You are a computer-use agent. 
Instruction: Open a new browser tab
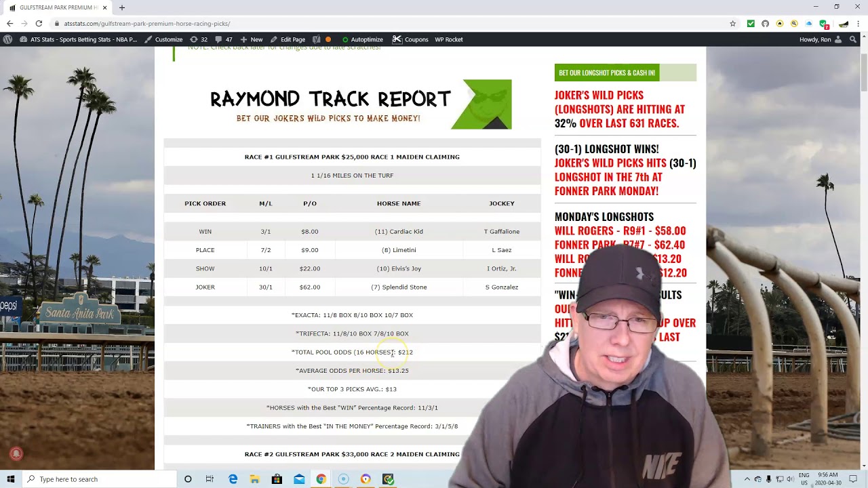point(122,7)
